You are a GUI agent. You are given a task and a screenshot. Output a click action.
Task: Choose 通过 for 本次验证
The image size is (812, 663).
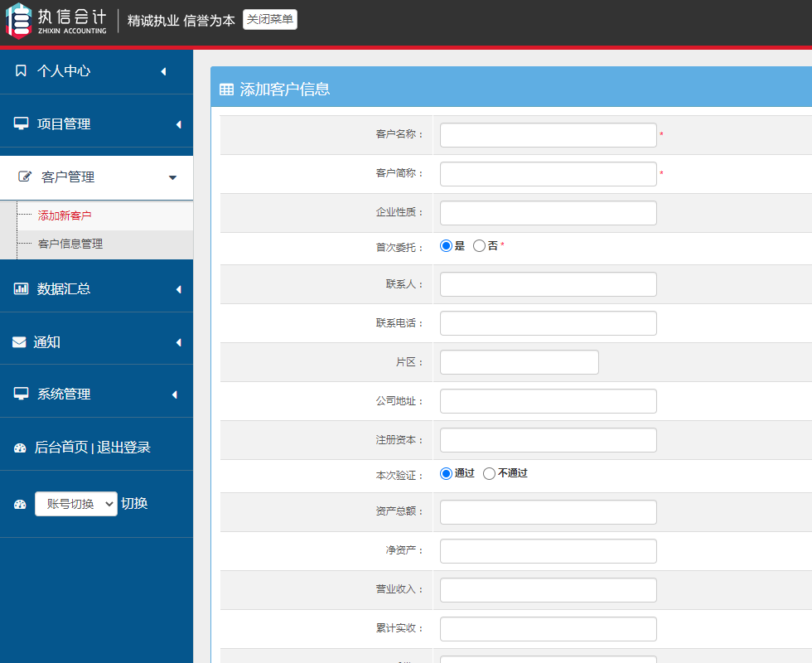coord(446,473)
